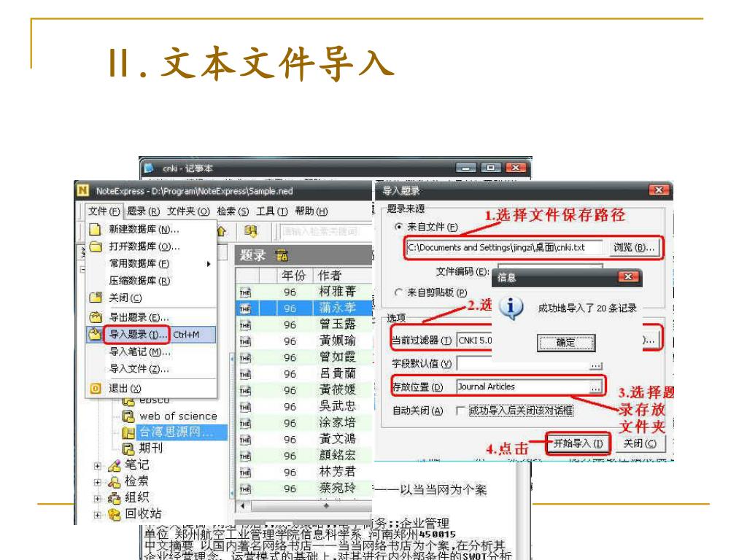Viewport: 747px width, 560px height.
Task: Click the 浏览(B)... browse button
Action: click(634, 248)
